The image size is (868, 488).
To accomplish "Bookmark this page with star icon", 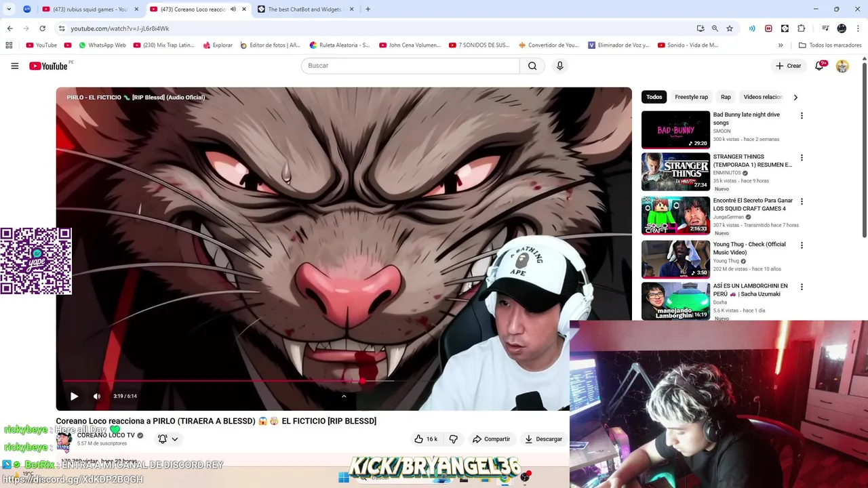I will (x=730, y=28).
